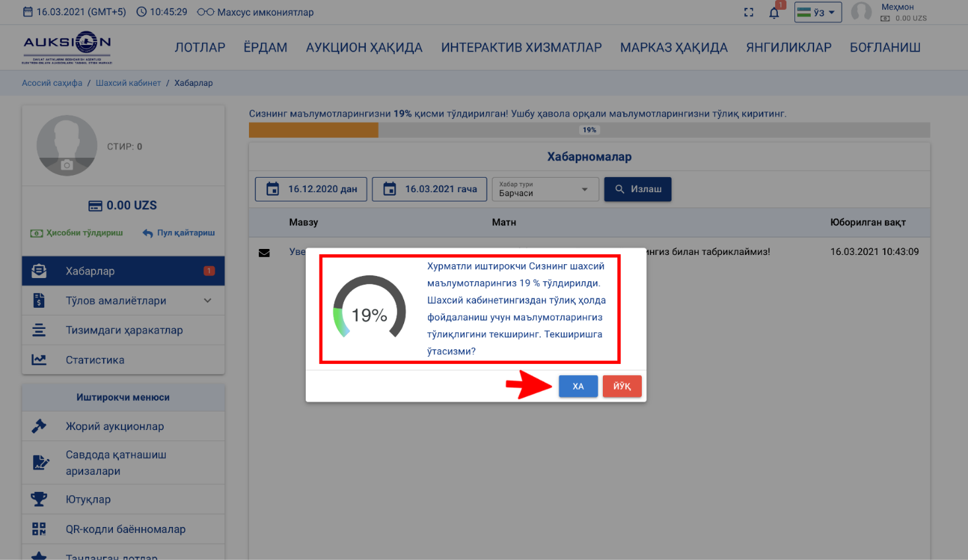Open Хабар тури dropdown

[x=545, y=190]
